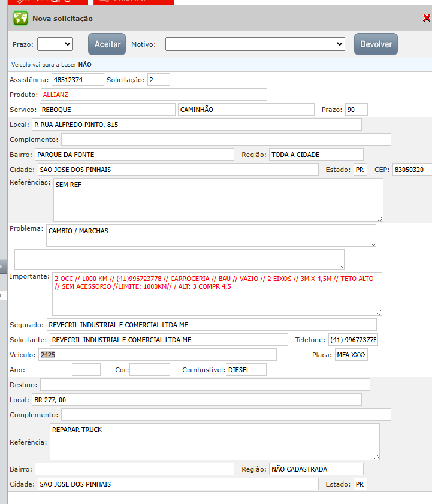432x504 pixels.
Task: Select the CEP field with 83050320
Action: [x=411, y=170]
